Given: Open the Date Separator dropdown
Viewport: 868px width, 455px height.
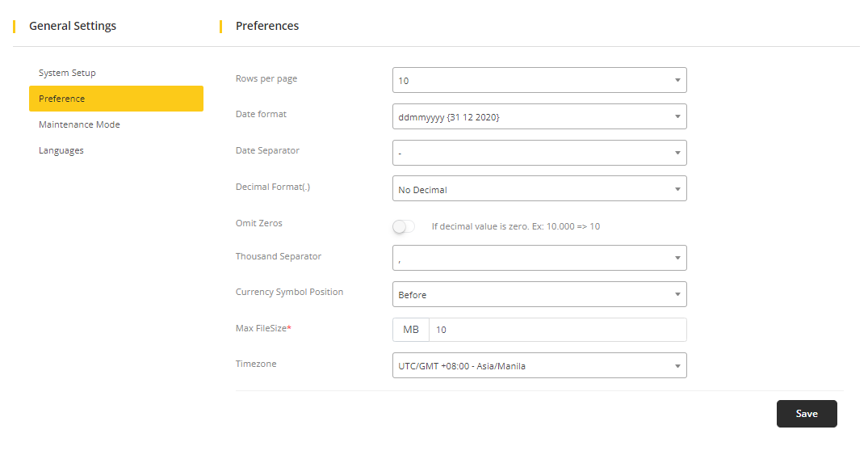Looking at the screenshot, I should (539, 153).
